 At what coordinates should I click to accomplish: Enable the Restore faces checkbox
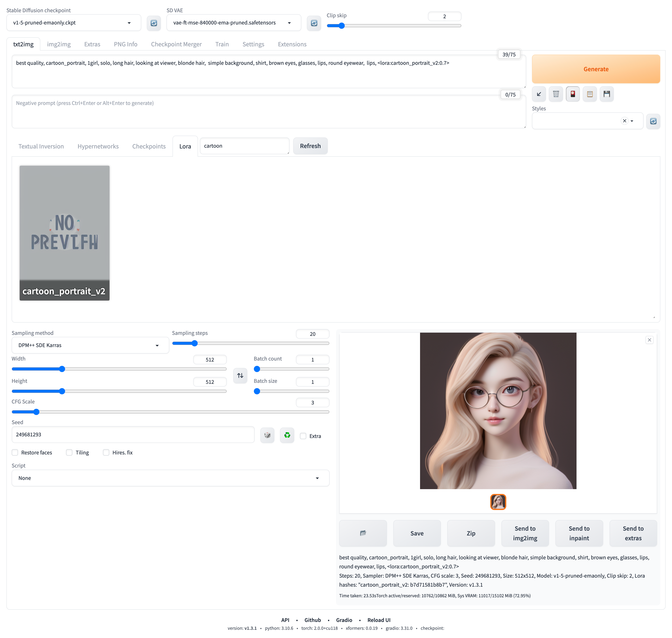15,452
